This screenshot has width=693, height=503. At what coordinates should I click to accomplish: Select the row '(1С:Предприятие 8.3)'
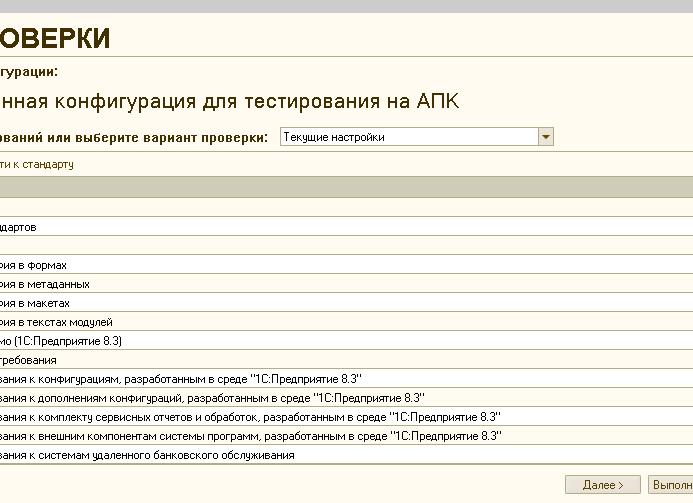[346, 340]
